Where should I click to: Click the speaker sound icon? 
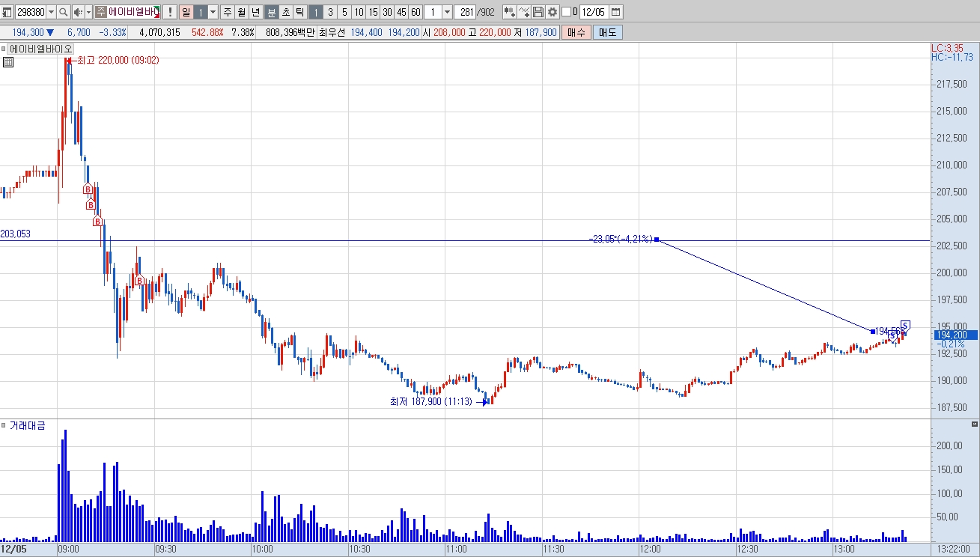[x=77, y=12]
